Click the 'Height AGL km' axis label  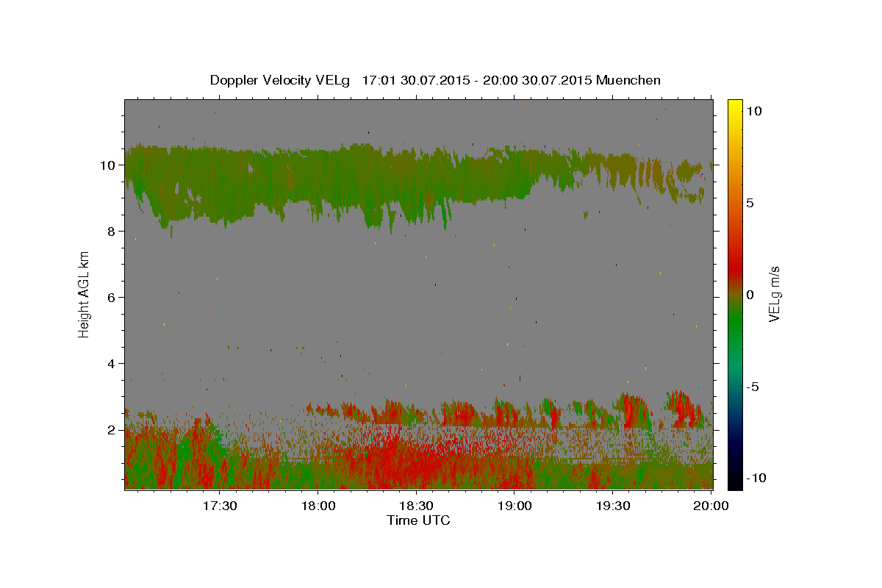(x=84, y=294)
